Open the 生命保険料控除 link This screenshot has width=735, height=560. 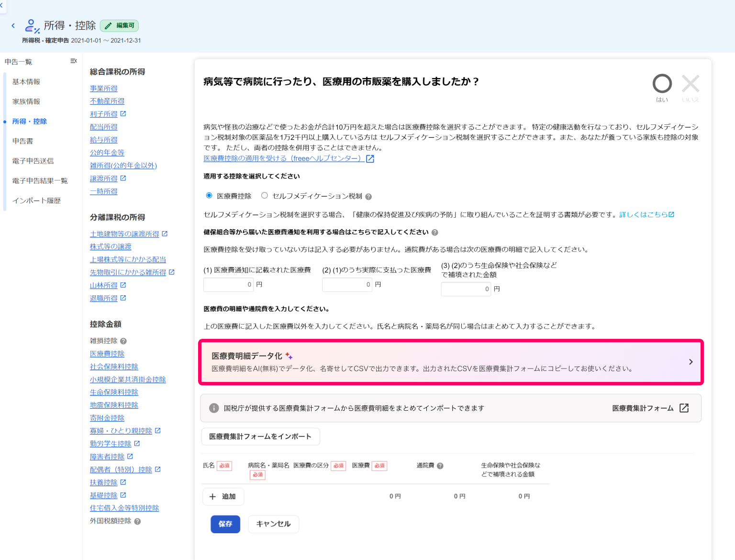114,392
